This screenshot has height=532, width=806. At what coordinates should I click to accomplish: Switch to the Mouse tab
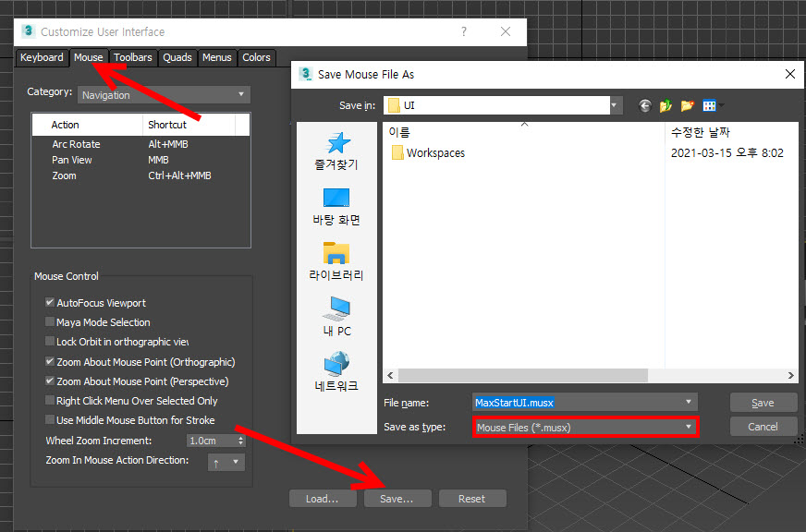coord(88,57)
